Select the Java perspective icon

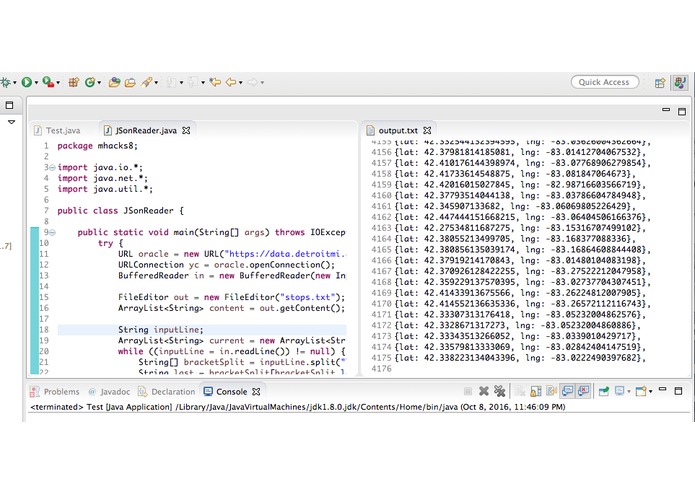(x=680, y=82)
